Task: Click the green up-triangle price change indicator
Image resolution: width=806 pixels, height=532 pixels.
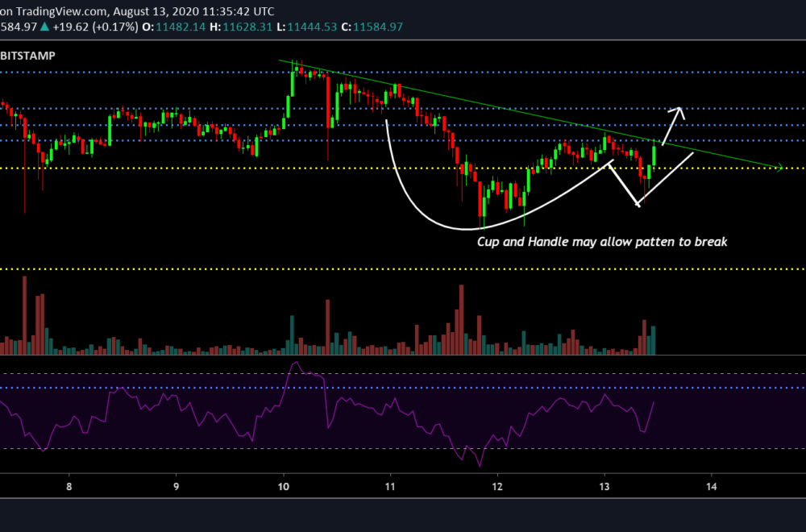Action: tap(44, 27)
